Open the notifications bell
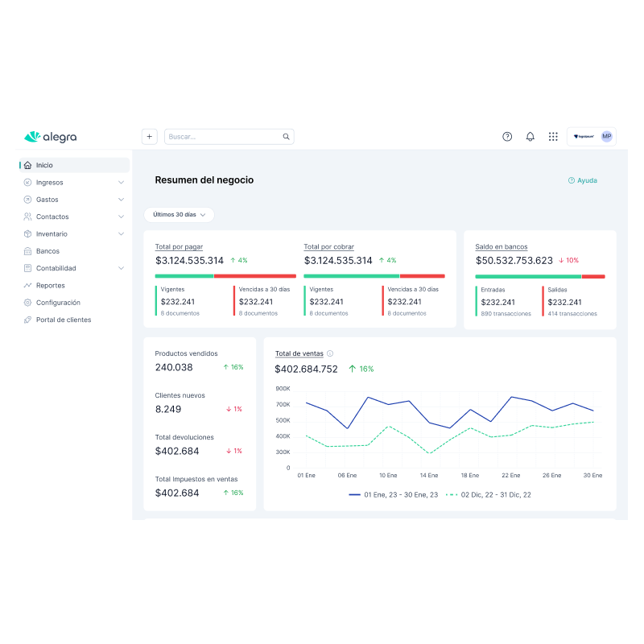The height and width of the screenshot is (644, 644). pos(530,137)
